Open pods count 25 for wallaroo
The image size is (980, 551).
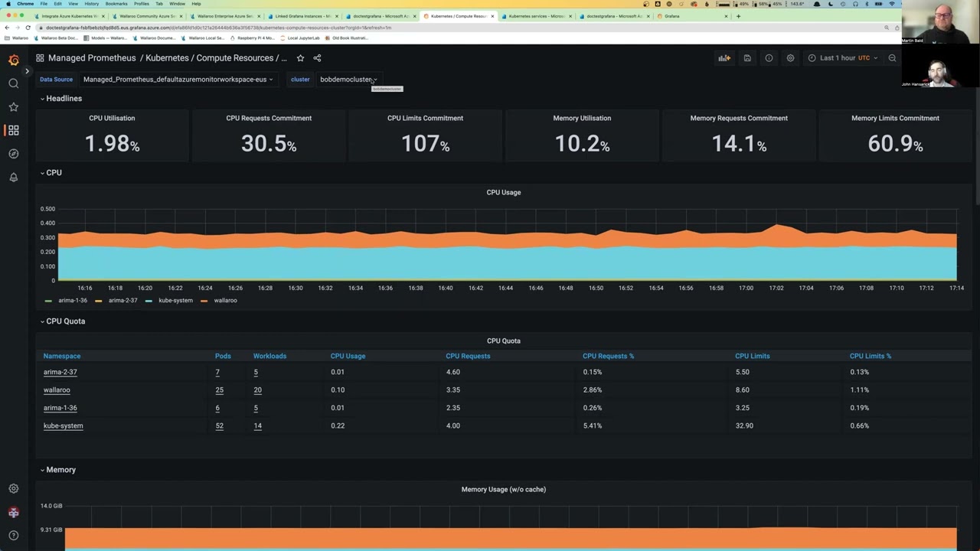click(220, 390)
